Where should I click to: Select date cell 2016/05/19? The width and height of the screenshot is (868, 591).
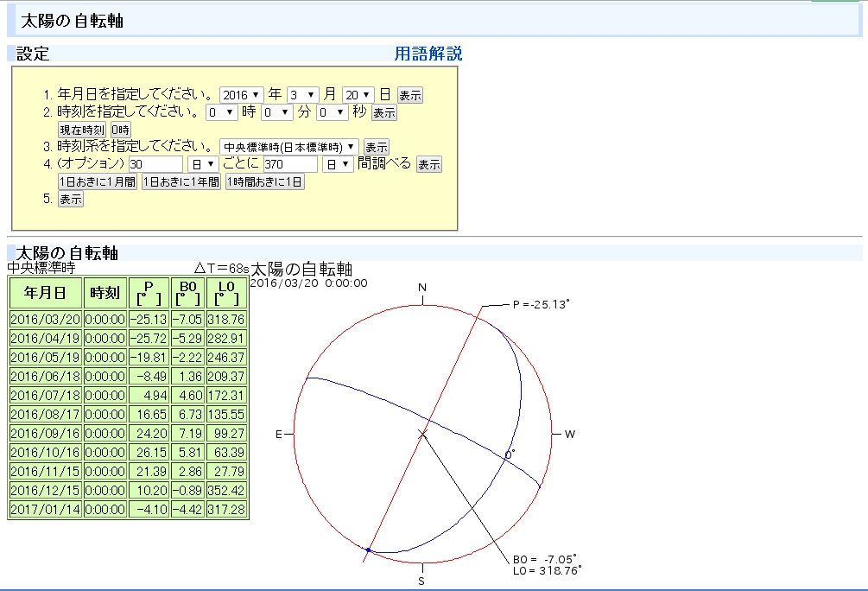46,357
